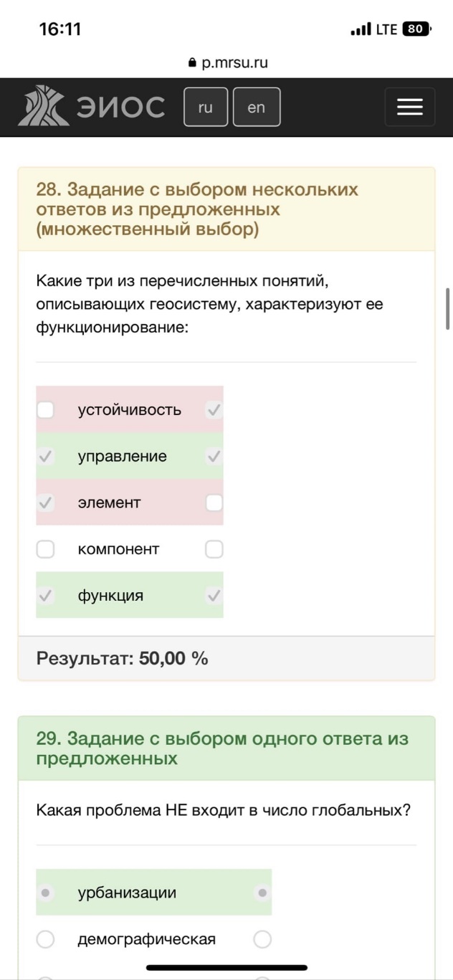453x980 pixels.
Task: Tap the battery indicator in status bar
Action: (416, 29)
